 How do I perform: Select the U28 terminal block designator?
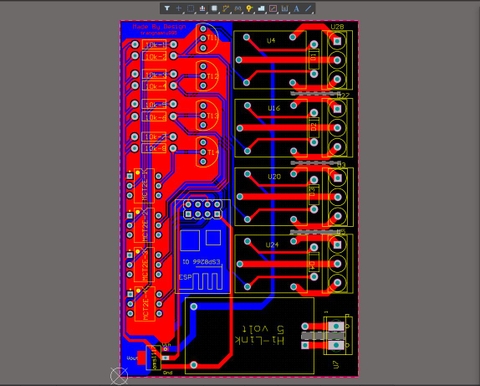(x=337, y=26)
